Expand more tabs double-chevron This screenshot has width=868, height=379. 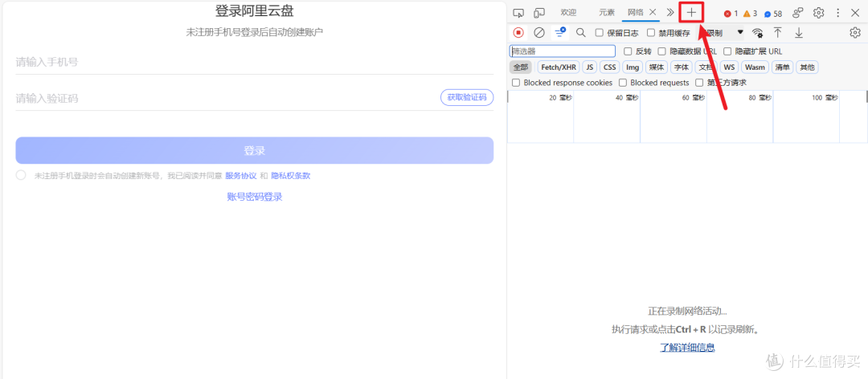click(x=670, y=12)
